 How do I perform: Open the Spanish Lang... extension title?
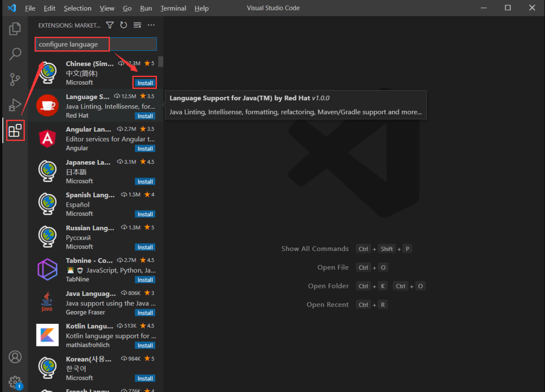pos(90,195)
